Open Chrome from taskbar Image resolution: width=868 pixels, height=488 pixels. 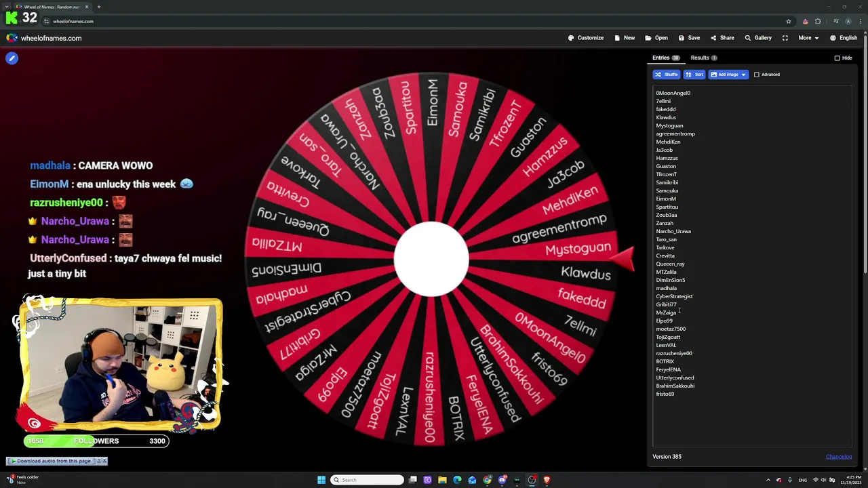487,480
